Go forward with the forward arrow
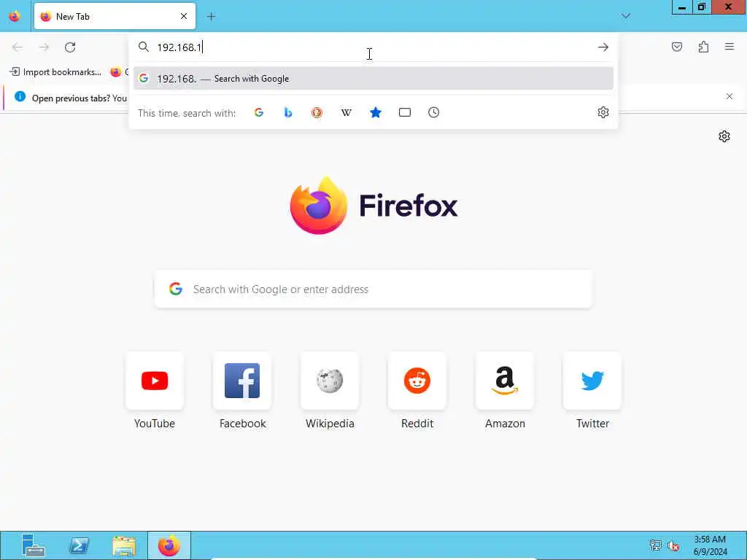 click(x=44, y=47)
